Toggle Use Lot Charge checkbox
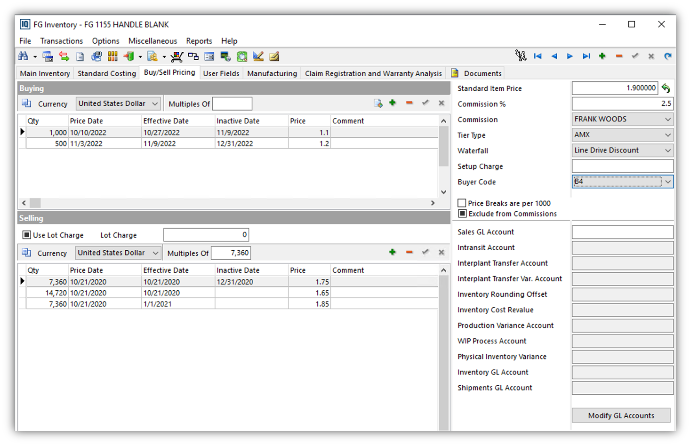 point(27,235)
